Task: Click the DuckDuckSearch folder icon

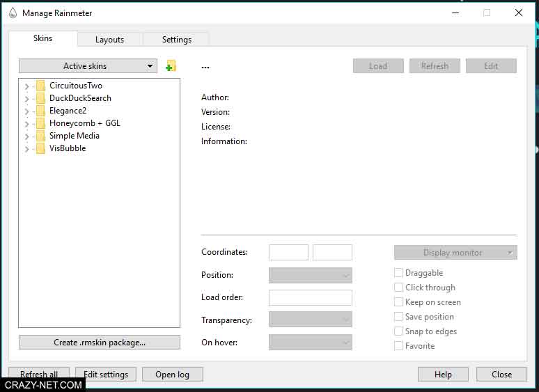Action: coord(40,98)
